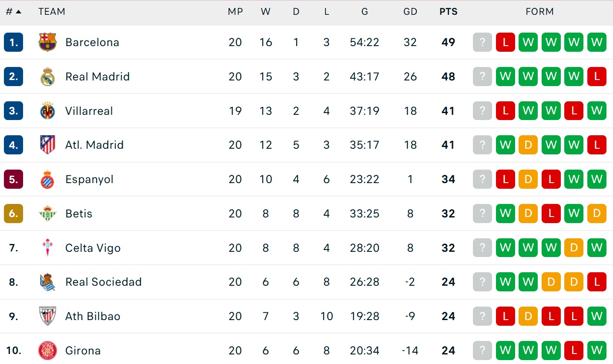This screenshot has width=613, height=364.
Task: Click Barcelona's upcoming match question mark badge
Action: (482, 42)
